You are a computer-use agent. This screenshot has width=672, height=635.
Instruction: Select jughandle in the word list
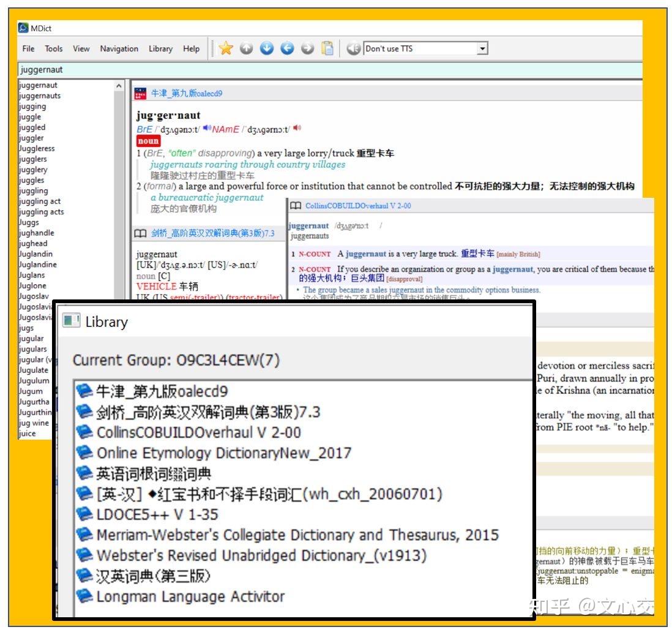tap(37, 233)
